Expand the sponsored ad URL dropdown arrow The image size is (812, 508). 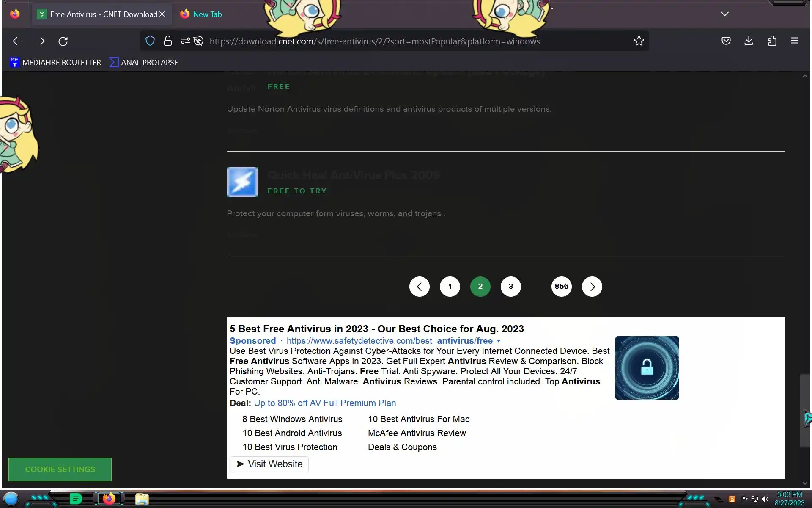point(499,341)
